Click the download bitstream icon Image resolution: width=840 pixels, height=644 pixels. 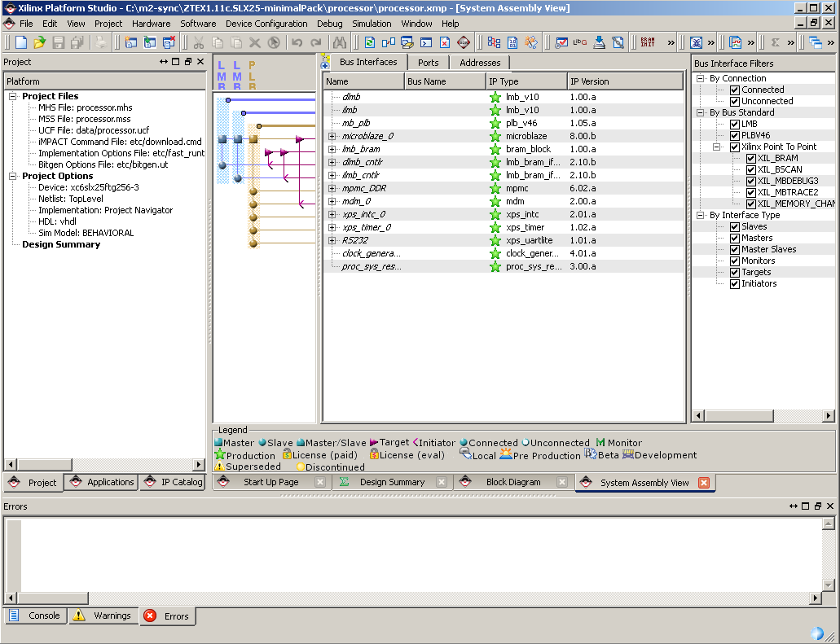[600, 42]
